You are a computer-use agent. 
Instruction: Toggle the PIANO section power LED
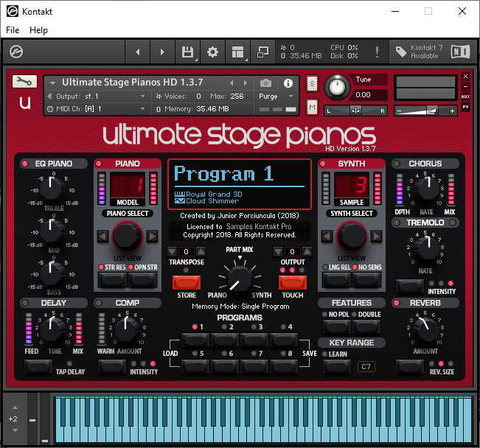tap(99, 164)
